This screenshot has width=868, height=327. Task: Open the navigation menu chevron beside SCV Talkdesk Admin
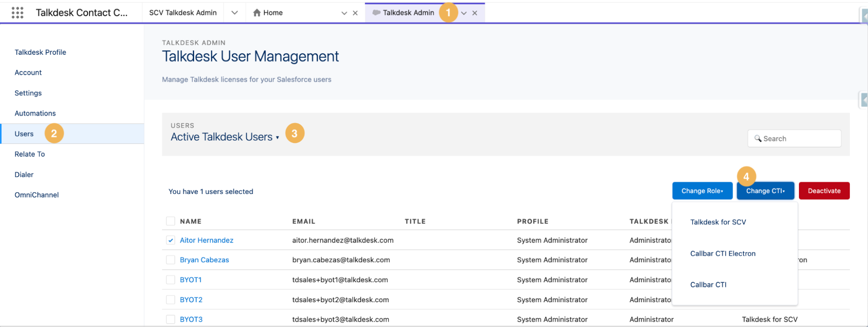pos(234,13)
